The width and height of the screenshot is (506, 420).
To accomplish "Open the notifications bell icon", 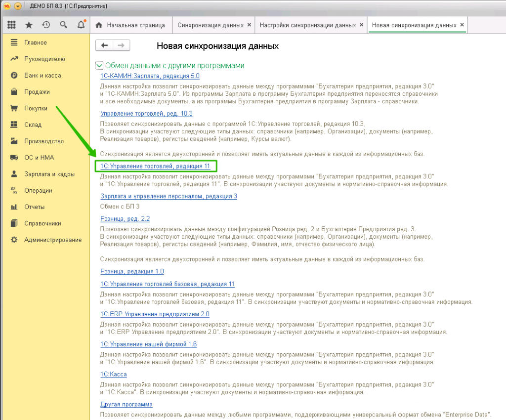I will [81, 25].
